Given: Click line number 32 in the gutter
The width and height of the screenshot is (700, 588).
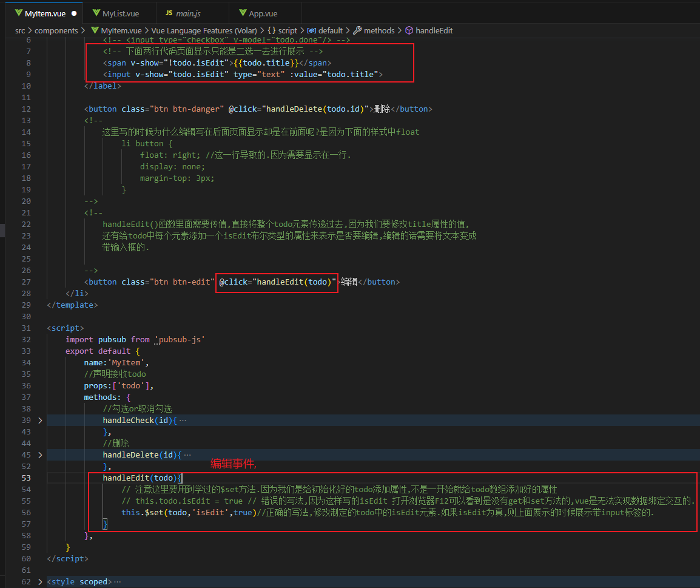Looking at the screenshot, I should (26, 339).
